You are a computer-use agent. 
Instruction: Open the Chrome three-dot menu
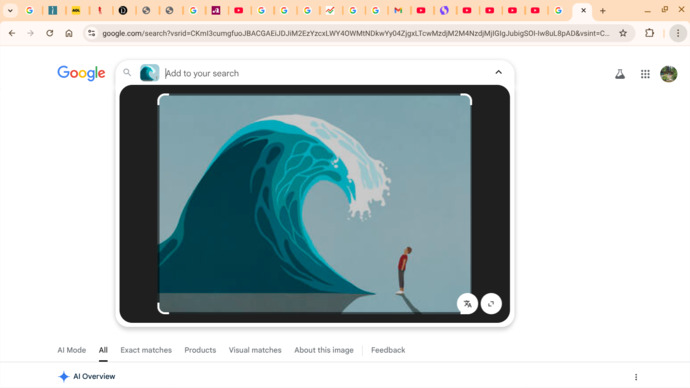coord(678,33)
